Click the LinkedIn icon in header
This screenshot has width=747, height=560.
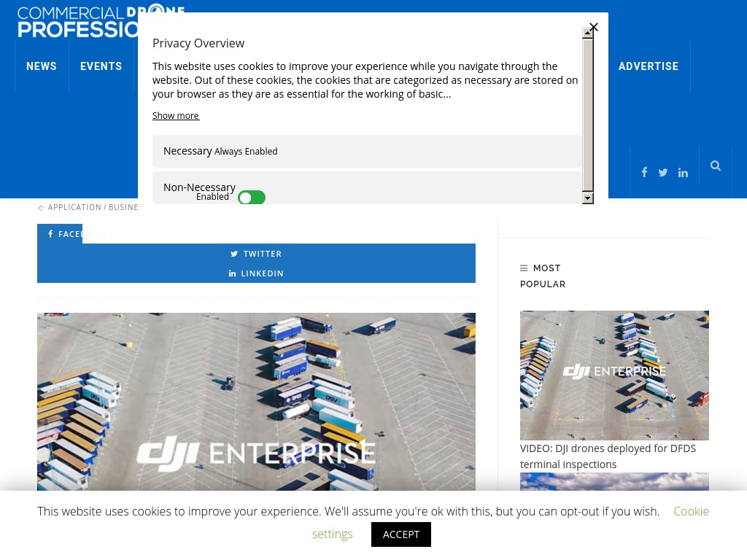coord(683,173)
